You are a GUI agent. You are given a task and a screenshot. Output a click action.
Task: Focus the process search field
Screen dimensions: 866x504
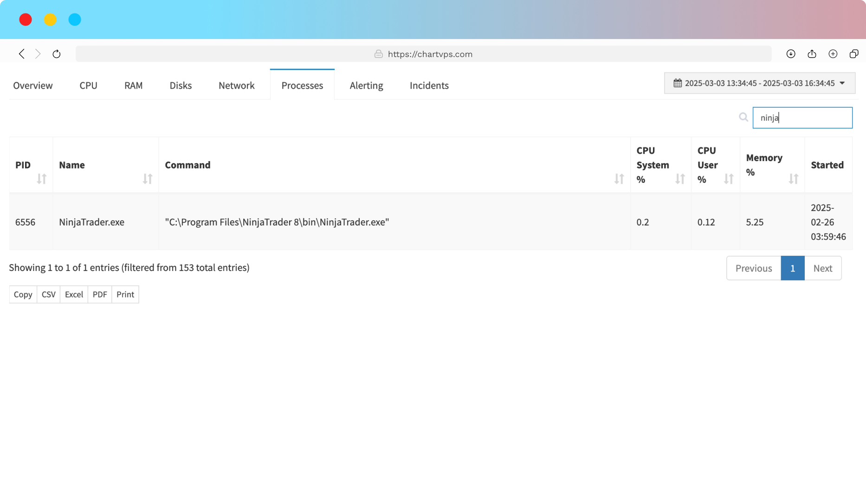(802, 118)
